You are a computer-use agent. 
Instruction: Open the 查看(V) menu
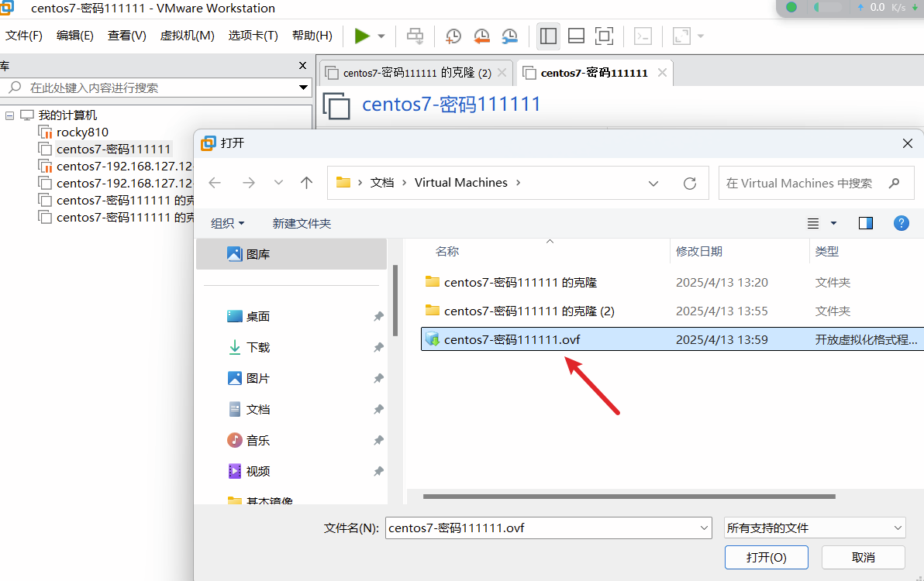pos(126,36)
